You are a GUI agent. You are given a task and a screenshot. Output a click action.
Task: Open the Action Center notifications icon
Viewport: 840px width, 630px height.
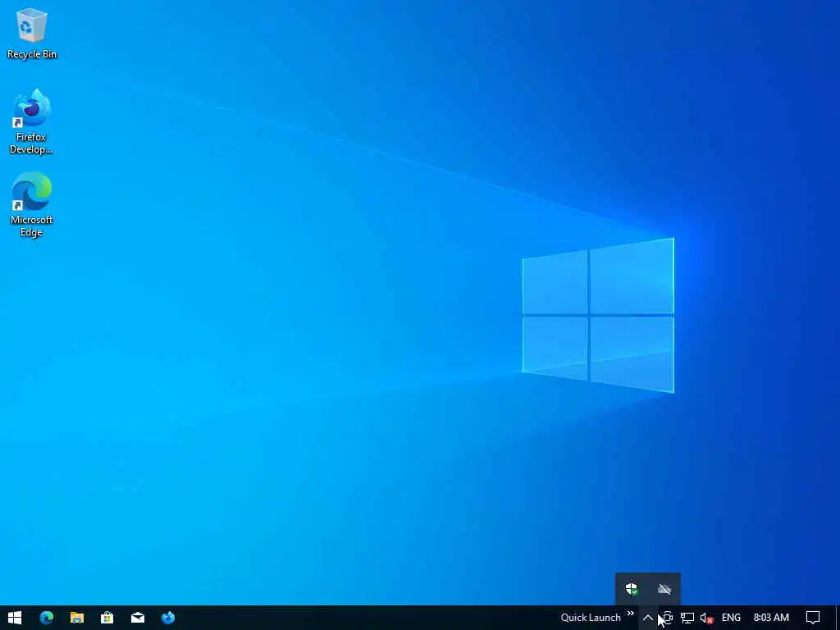813,618
